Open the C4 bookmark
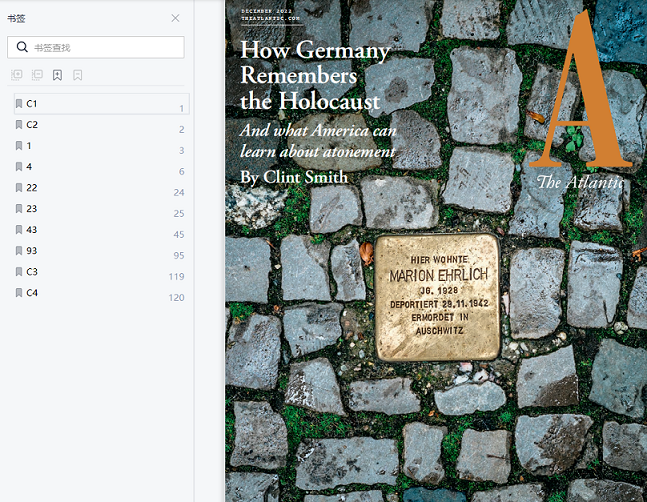Viewport: 647px width, 502px height. tap(32, 293)
